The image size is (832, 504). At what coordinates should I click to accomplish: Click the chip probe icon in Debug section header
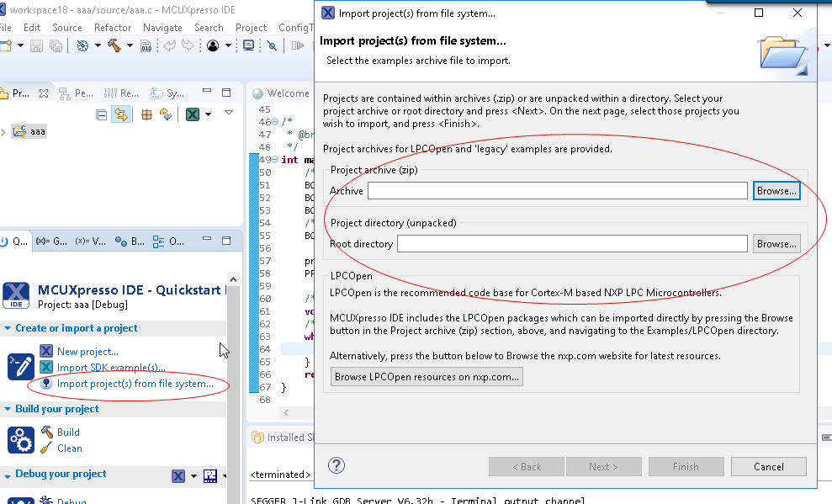coord(210,476)
